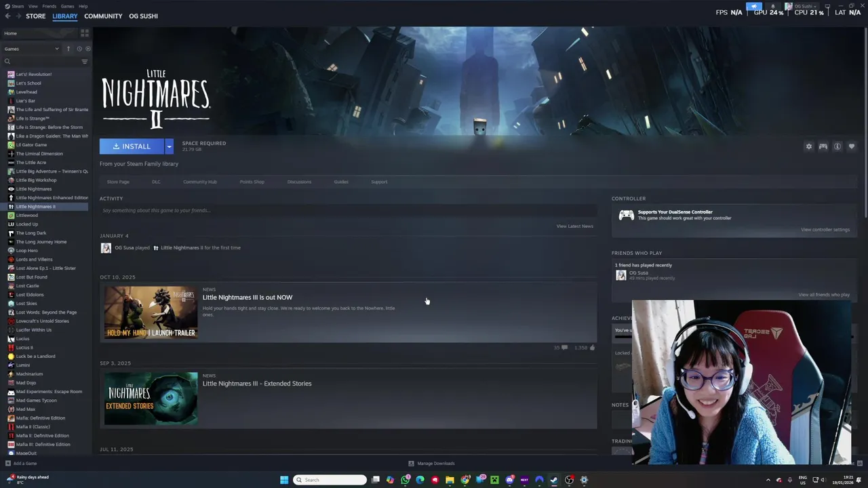Screen dimensions: 868x488
Task: Click the Windows taskbar search box
Action: pos(330,480)
